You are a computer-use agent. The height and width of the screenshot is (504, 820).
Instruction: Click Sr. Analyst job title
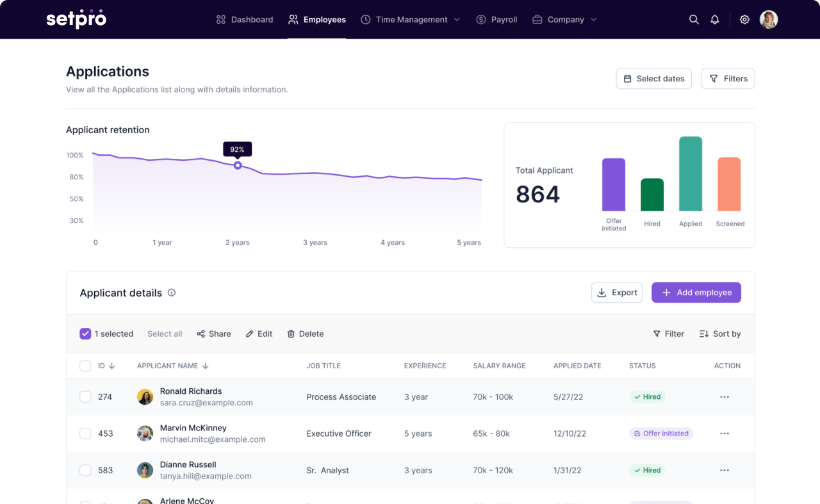(328, 470)
